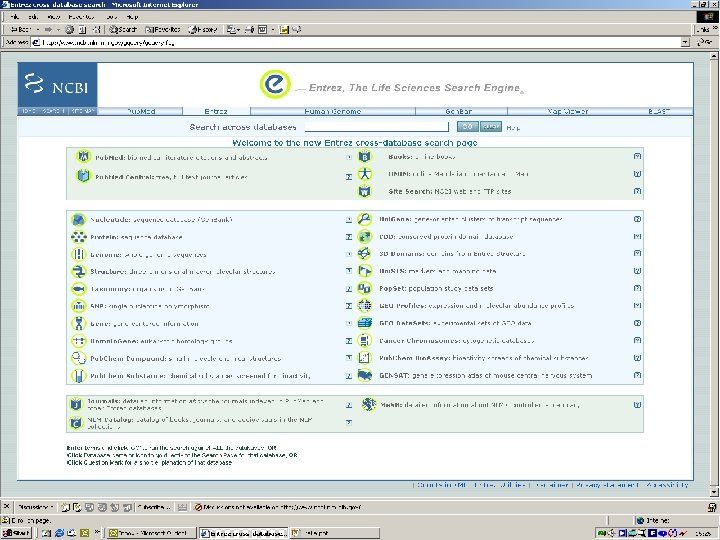Switch to the BLAST tab
The height and width of the screenshot is (540, 720).
coord(659,111)
